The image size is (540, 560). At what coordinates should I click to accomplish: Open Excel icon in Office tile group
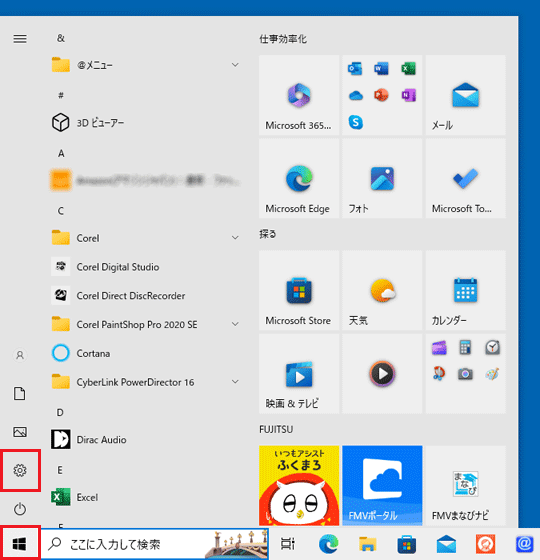pyautogui.click(x=409, y=69)
